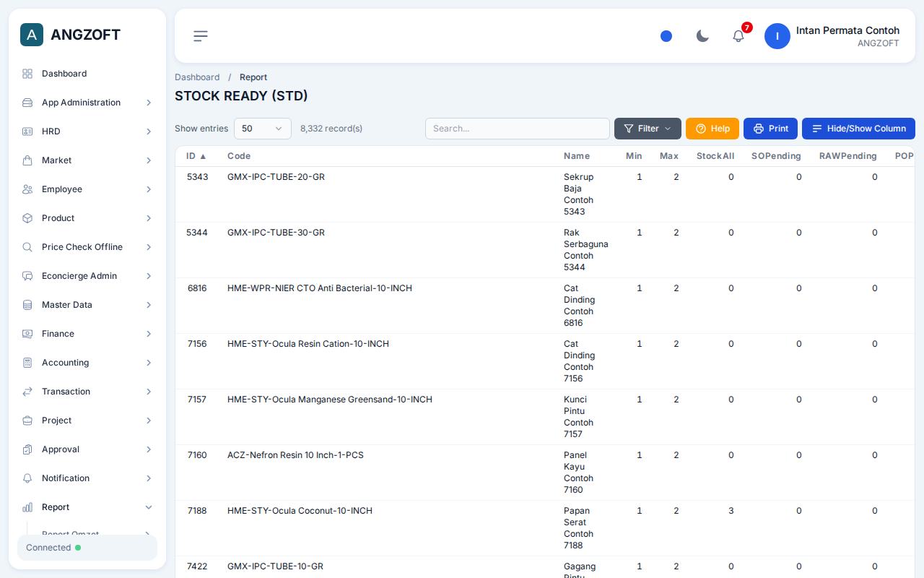Screen dimensions: 924x578
Task: Click the Master Data database icon
Action: pos(27,305)
